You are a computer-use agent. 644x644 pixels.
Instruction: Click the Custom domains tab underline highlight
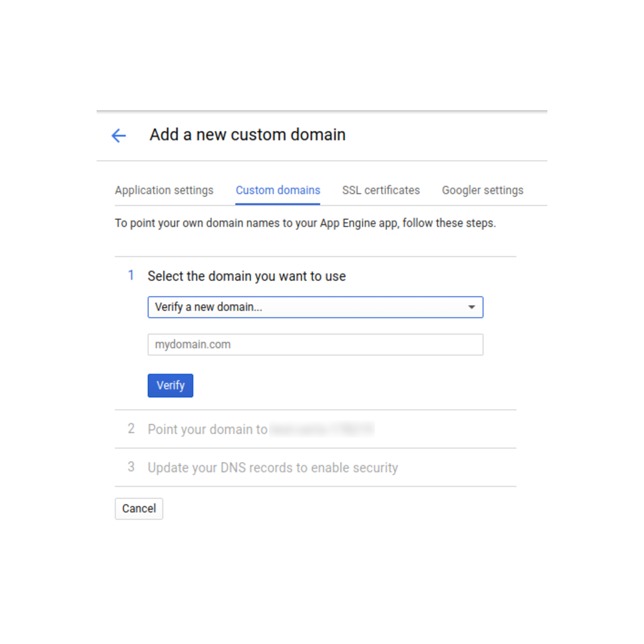(278, 203)
